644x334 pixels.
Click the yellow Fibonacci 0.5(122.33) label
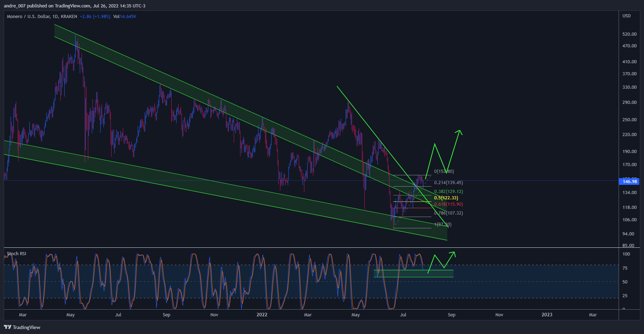click(x=446, y=198)
